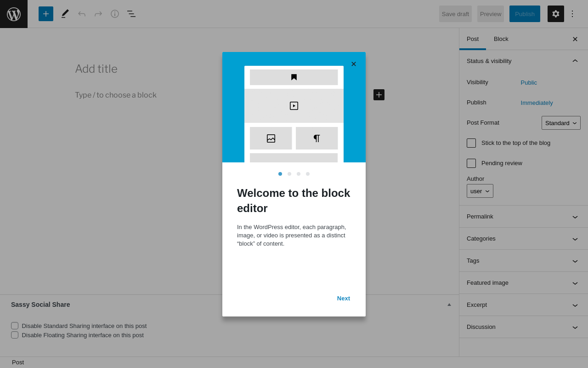
Task: Expand the Permalink section
Action: point(524,217)
